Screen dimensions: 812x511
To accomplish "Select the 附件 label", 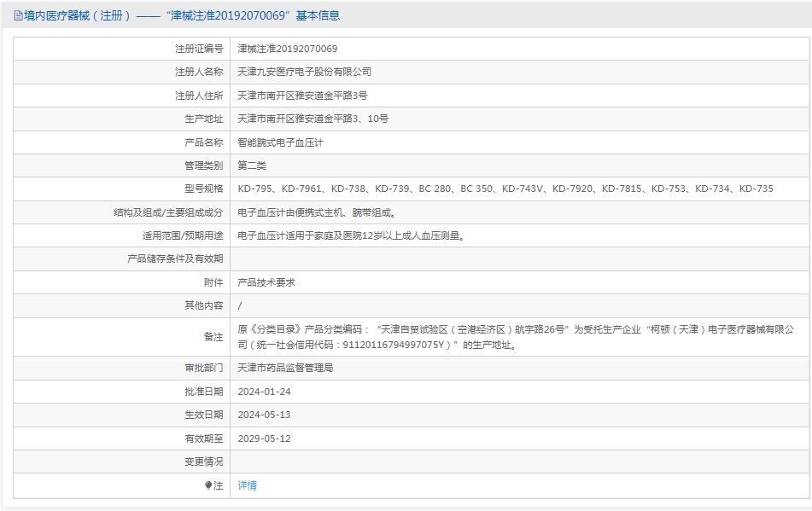I will point(213,282).
